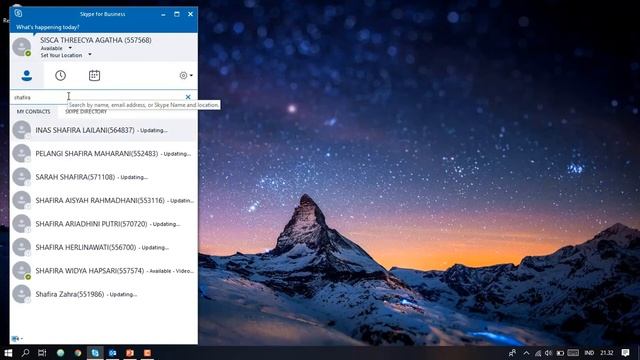Open Chrome from the taskbar
The height and width of the screenshot is (360, 640).
pos(78,353)
